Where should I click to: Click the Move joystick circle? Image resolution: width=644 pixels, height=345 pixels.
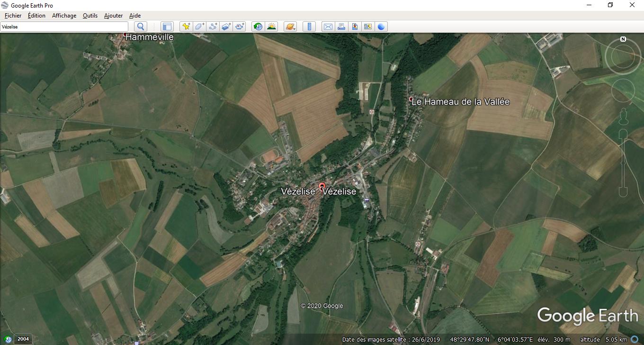click(x=623, y=91)
